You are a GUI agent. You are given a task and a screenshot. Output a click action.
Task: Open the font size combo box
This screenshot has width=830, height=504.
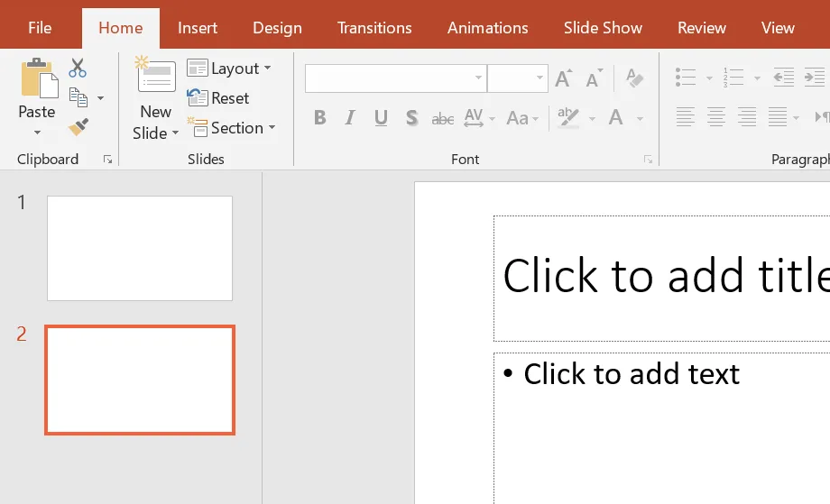pyautogui.click(x=517, y=78)
